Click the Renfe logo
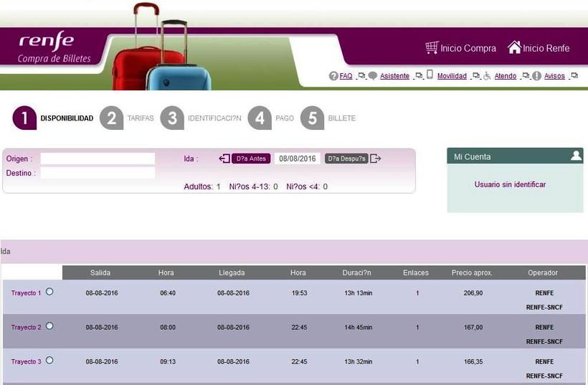 pyautogui.click(x=46, y=40)
